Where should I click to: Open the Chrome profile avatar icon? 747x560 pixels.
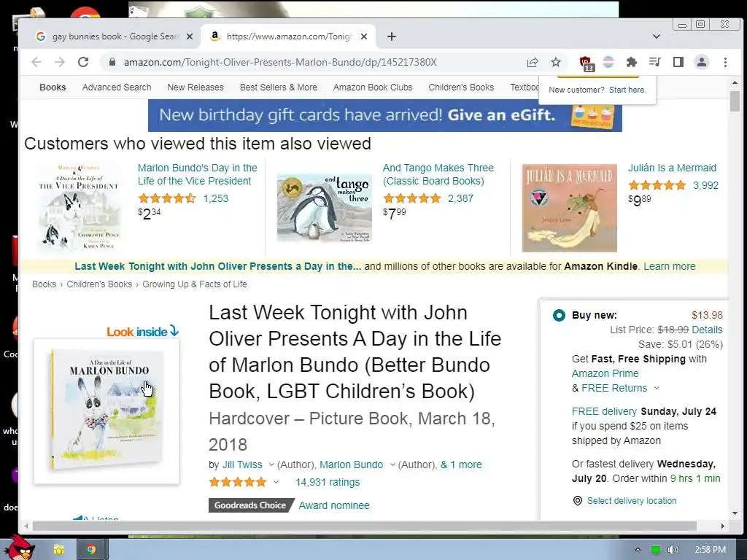[x=701, y=62]
